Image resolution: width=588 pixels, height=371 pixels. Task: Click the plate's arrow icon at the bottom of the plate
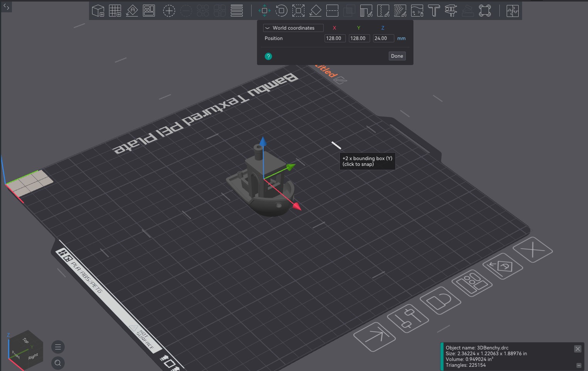(375, 336)
